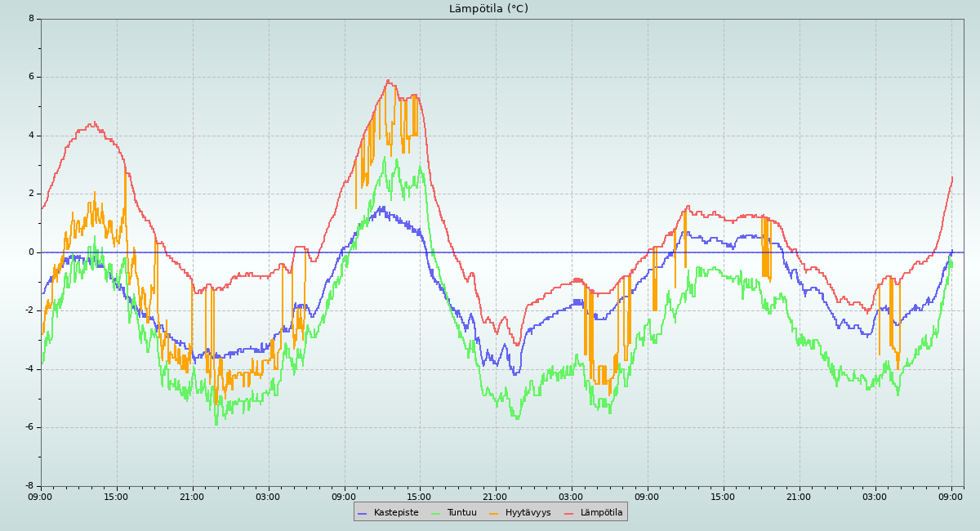Click the y-axis label 8

point(31,19)
